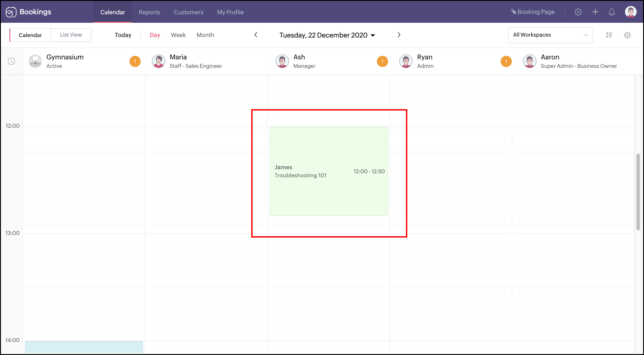
Task: Open settings gear in top navigation bar
Action: (x=578, y=12)
